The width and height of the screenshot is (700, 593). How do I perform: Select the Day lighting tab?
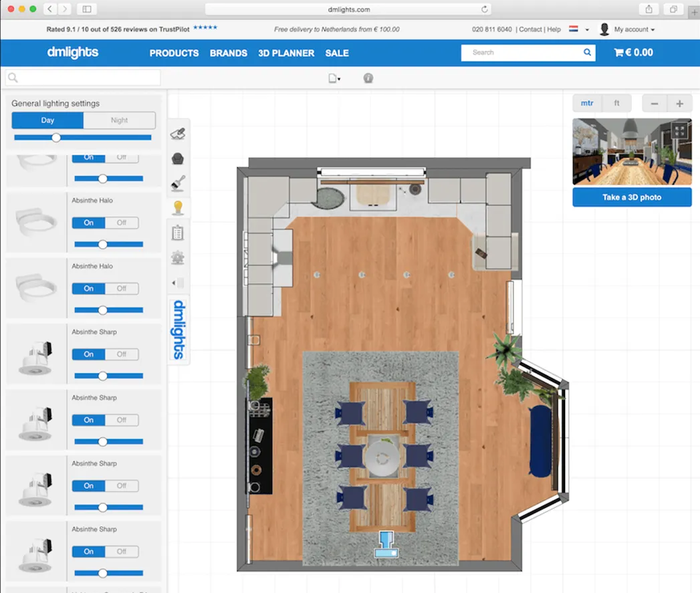[x=47, y=120]
